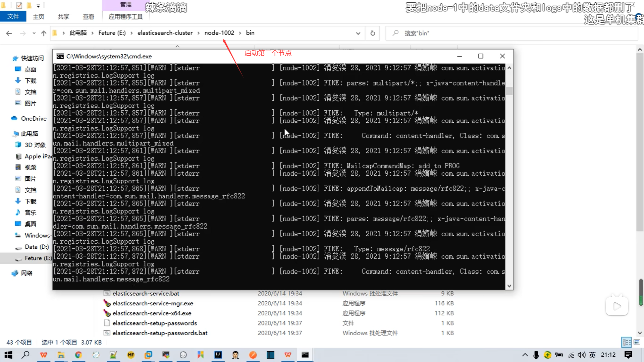Screen dimensions: 644x362
Task: Open Chrome from the taskbar
Action: point(78,355)
